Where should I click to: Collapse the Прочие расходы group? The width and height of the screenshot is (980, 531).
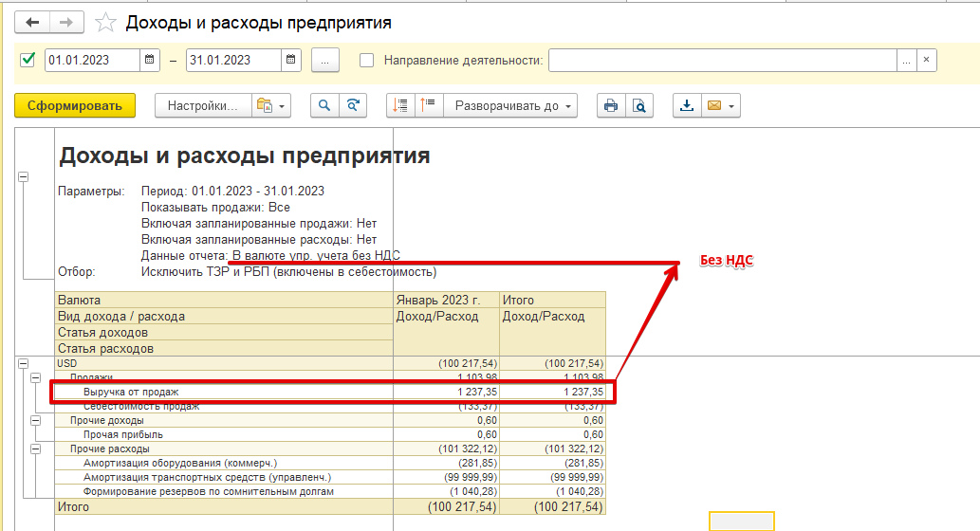click(36, 448)
